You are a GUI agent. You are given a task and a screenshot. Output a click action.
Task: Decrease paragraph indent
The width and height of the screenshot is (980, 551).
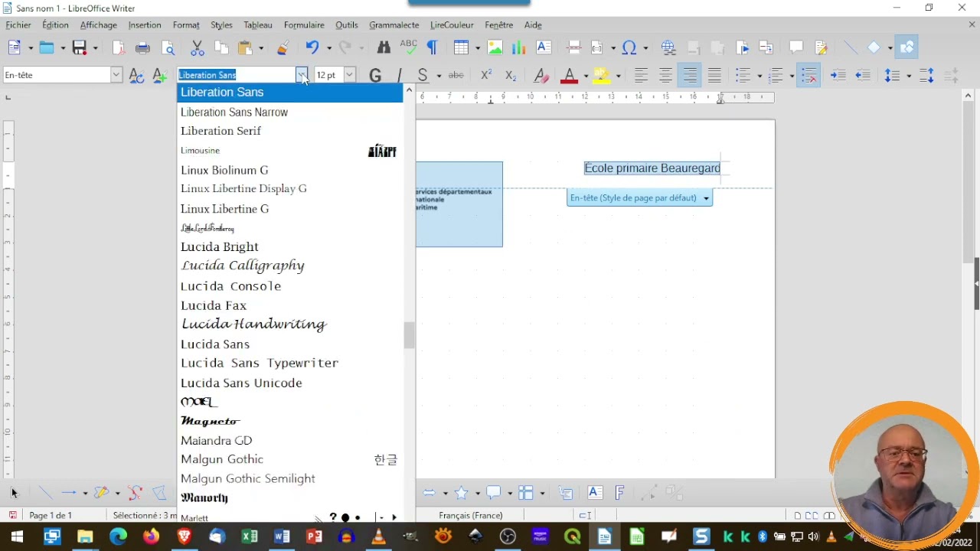[863, 75]
